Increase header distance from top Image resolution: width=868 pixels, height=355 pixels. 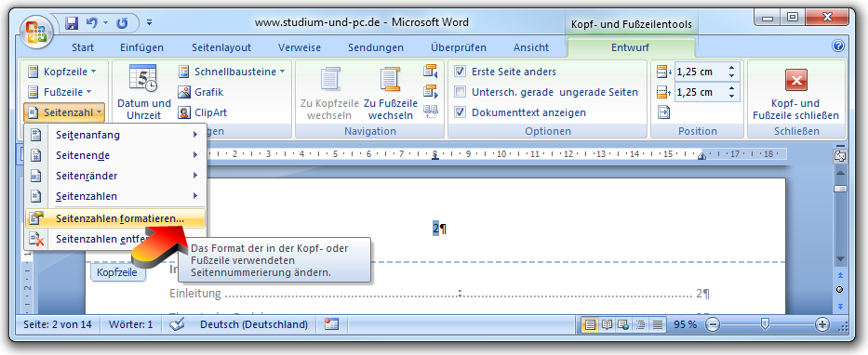tap(732, 68)
